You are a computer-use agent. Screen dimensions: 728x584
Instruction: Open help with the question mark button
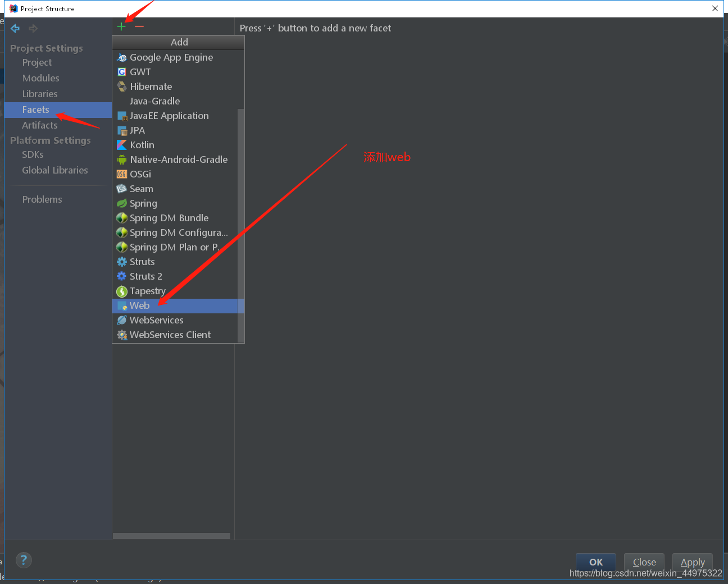(x=24, y=560)
